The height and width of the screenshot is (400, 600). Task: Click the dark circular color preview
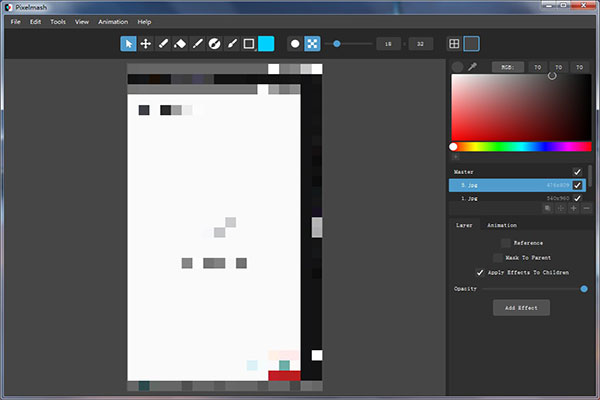(x=457, y=67)
